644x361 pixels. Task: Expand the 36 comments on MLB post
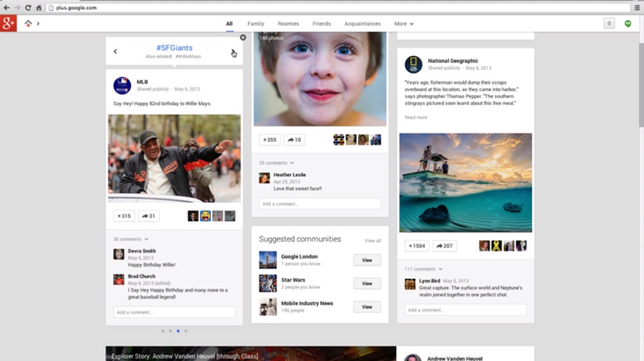click(x=131, y=240)
